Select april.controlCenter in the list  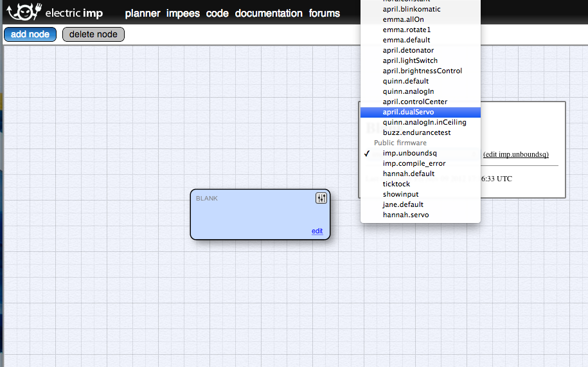tap(420, 102)
